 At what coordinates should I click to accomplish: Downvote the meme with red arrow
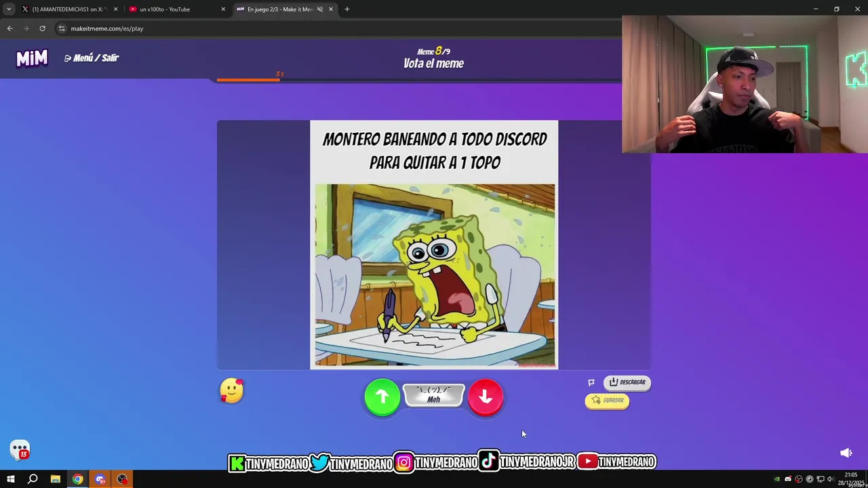click(x=486, y=396)
